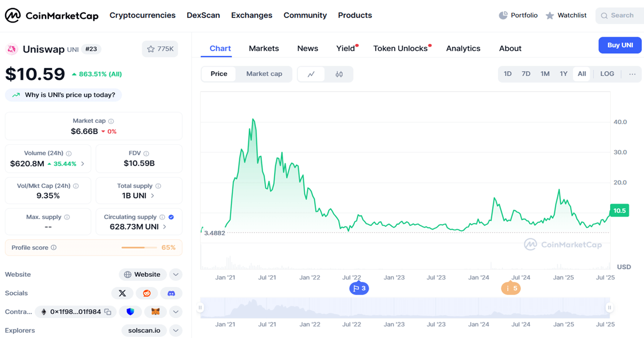This screenshot has width=644, height=338.
Task: Switch to the Chart tab
Action: coord(220,48)
